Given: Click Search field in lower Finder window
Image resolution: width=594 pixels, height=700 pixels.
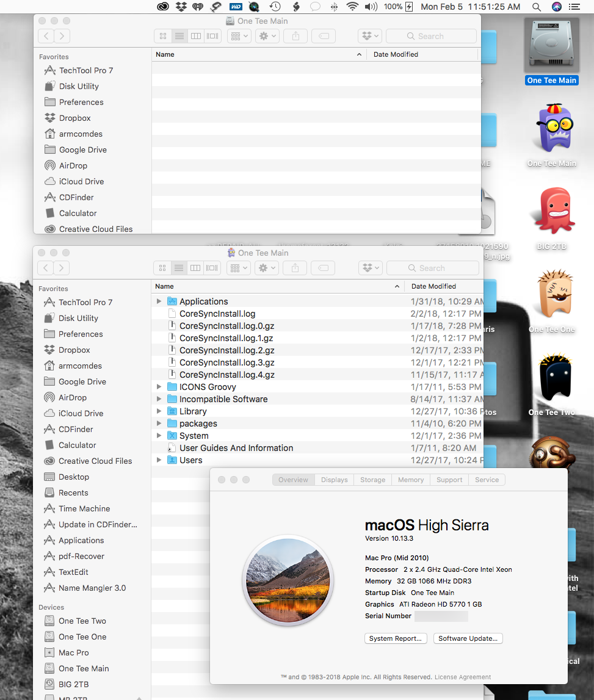Looking at the screenshot, I should 432,268.
